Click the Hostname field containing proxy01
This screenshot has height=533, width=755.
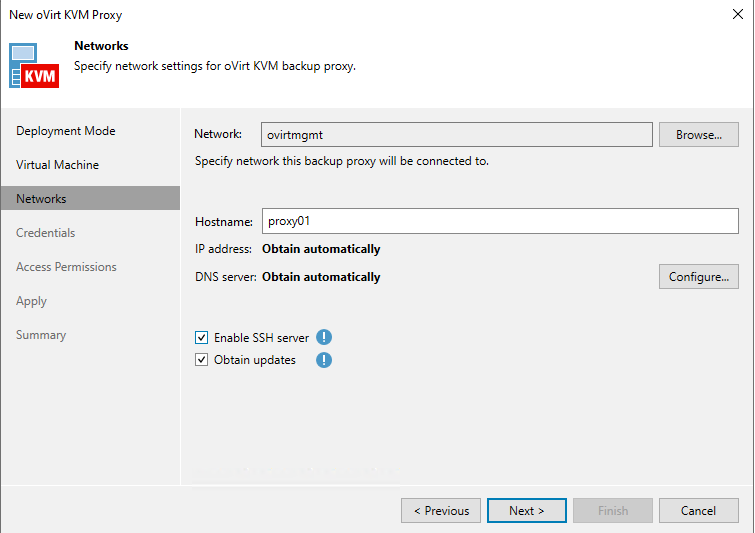458,221
